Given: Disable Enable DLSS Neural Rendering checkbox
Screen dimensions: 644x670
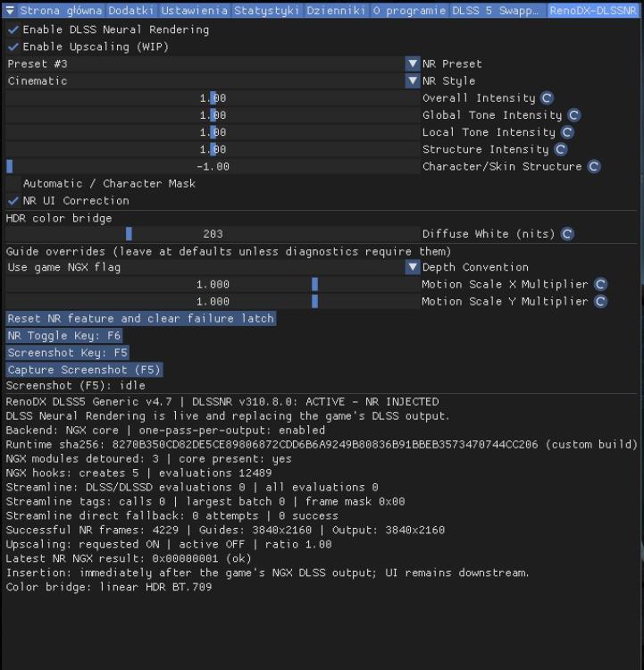Looking at the screenshot, I should pos(13,29).
